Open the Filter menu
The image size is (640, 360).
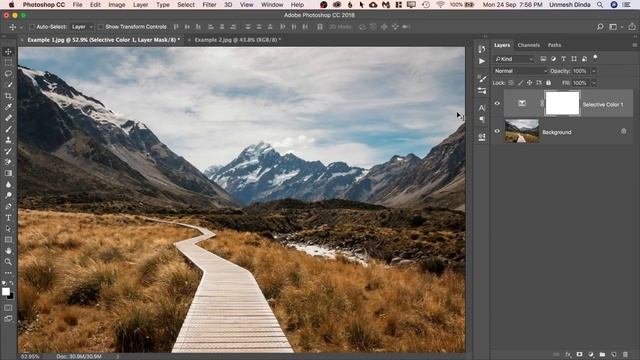click(x=209, y=5)
